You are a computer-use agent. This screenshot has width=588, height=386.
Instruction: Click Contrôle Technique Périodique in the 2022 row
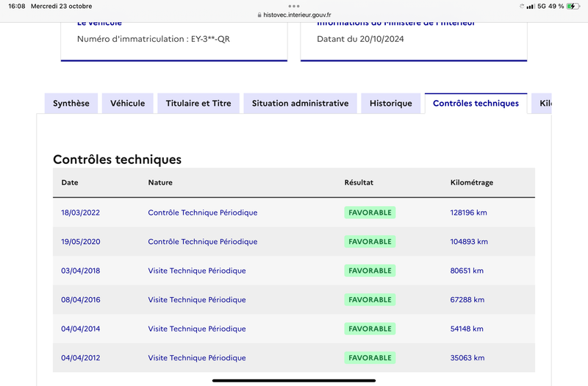(203, 212)
